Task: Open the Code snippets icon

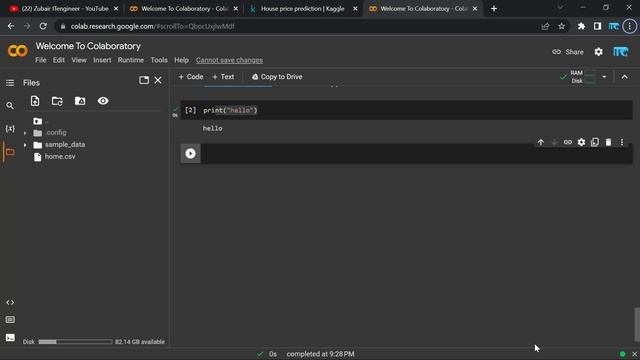Action: (x=10, y=302)
